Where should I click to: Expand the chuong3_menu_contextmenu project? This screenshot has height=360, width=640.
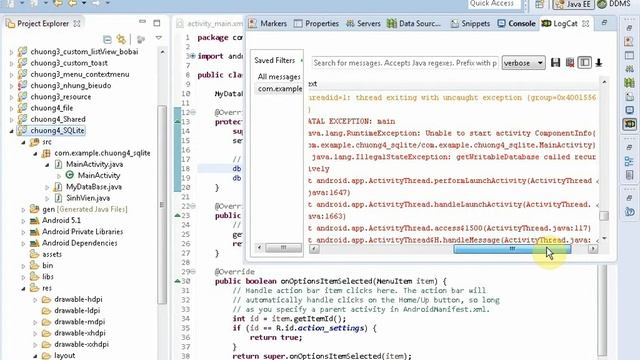[x=11, y=75]
